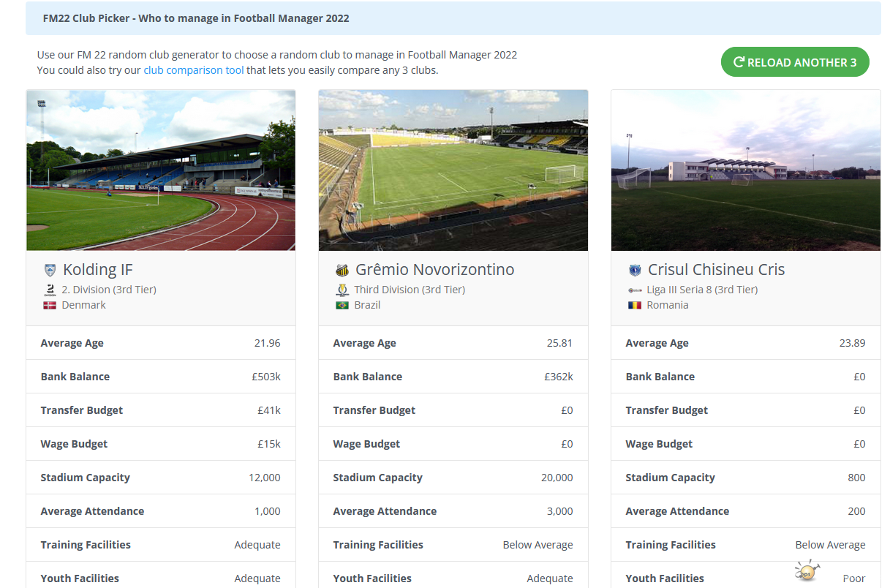The image size is (890, 588).
Task: Select Grêmio Novorizontino average age 25.81
Action: [x=559, y=343]
